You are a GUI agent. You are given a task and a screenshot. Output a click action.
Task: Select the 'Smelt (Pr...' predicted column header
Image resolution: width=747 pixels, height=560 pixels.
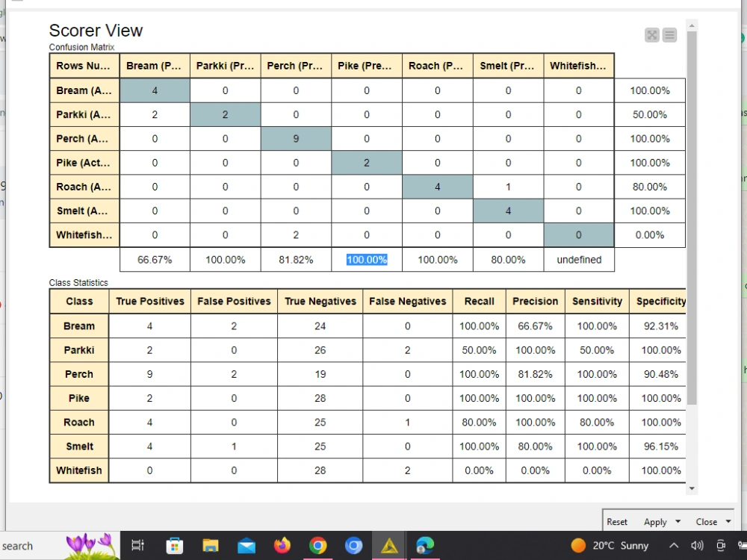(508, 66)
